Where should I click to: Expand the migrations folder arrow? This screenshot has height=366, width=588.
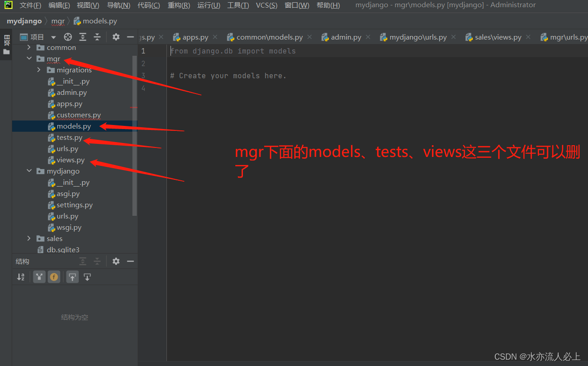[x=39, y=70]
